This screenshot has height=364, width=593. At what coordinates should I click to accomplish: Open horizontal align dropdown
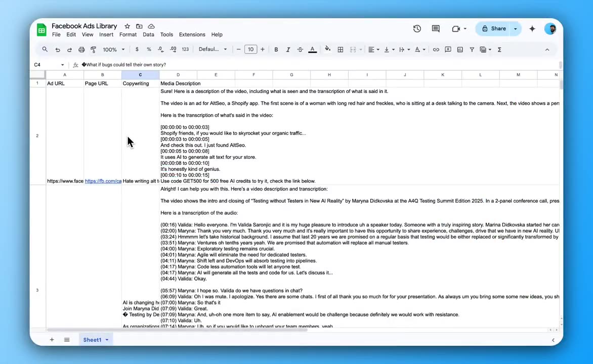(373, 50)
